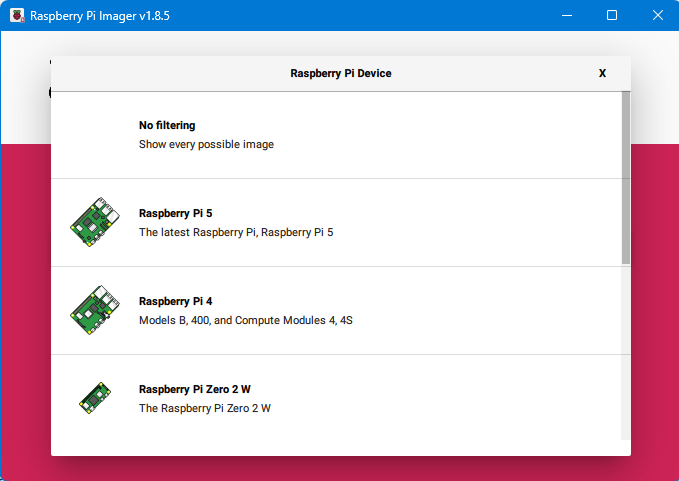
Task: Choose the Raspberry Pi Zero 2 W title
Action: [x=194, y=389]
